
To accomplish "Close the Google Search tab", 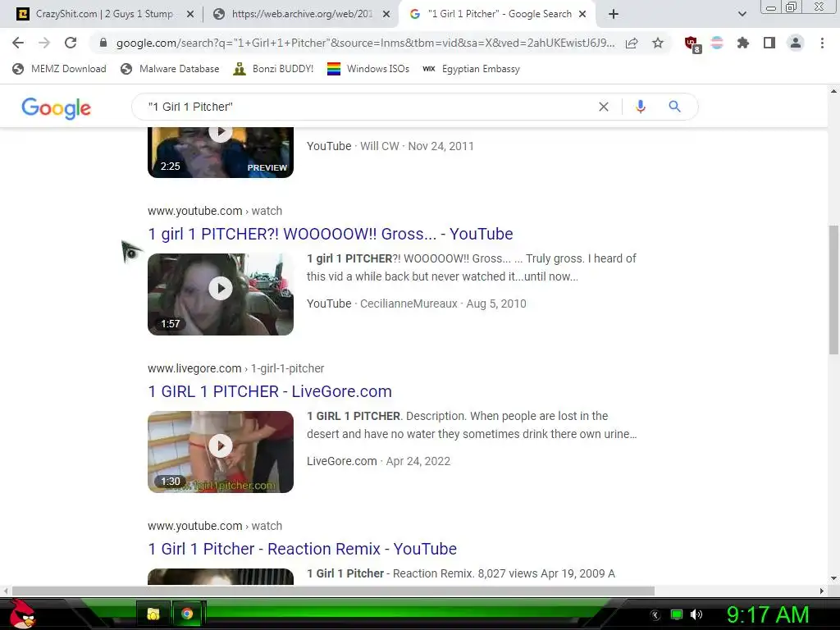I will (x=583, y=14).
